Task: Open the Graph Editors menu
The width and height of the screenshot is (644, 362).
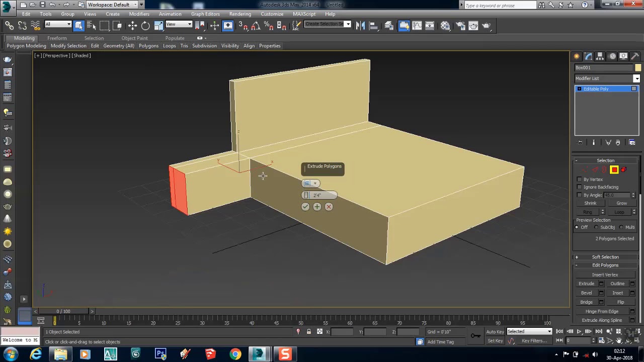Action: [205, 14]
